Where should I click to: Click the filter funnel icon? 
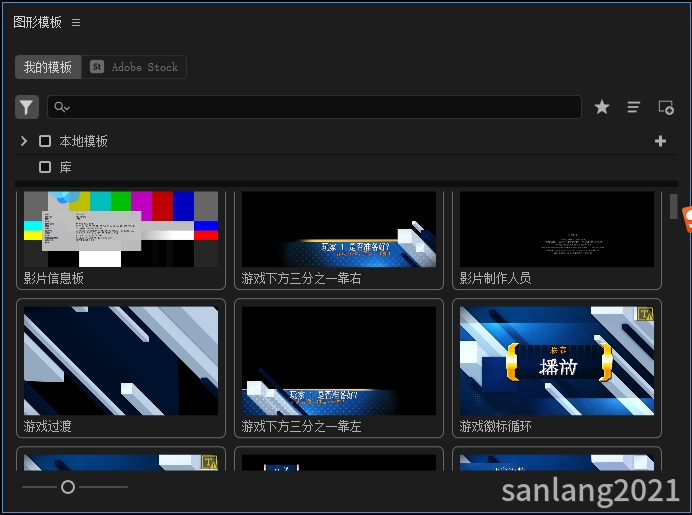(x=27, y=107)
